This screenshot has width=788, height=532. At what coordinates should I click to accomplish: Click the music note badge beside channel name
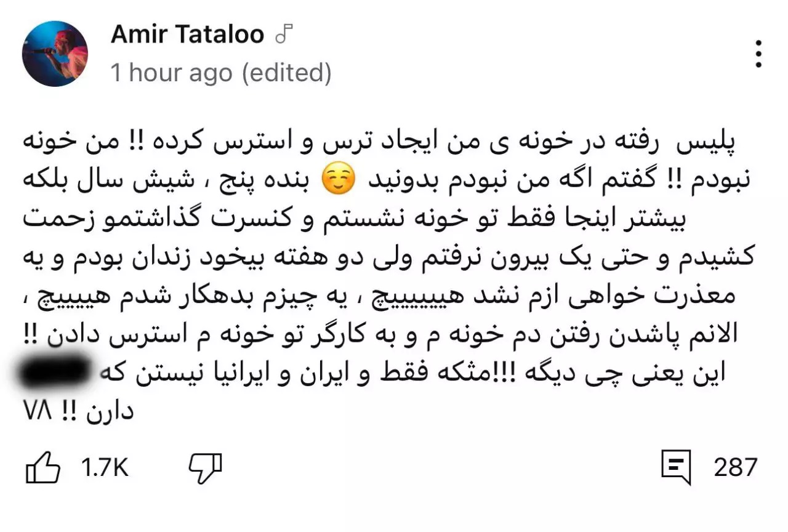284,35
